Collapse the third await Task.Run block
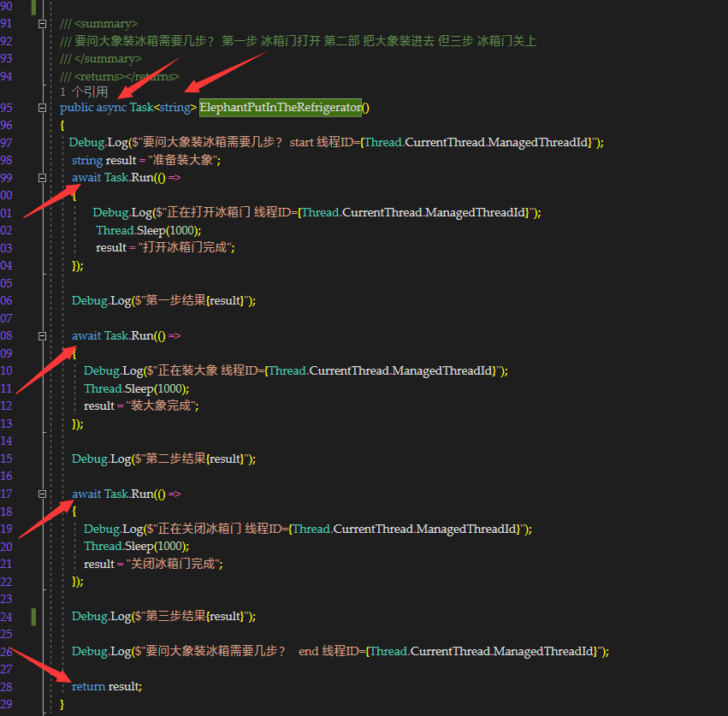 42,494
